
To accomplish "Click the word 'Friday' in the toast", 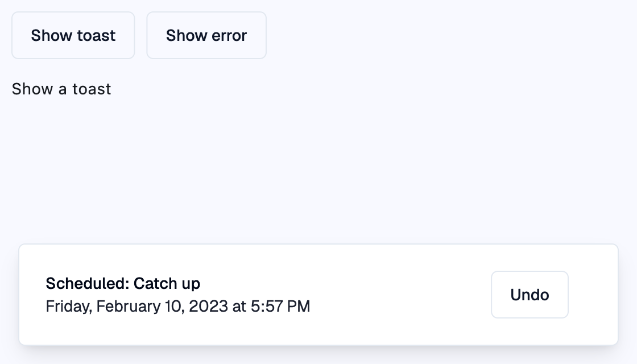I will [68, 307].
